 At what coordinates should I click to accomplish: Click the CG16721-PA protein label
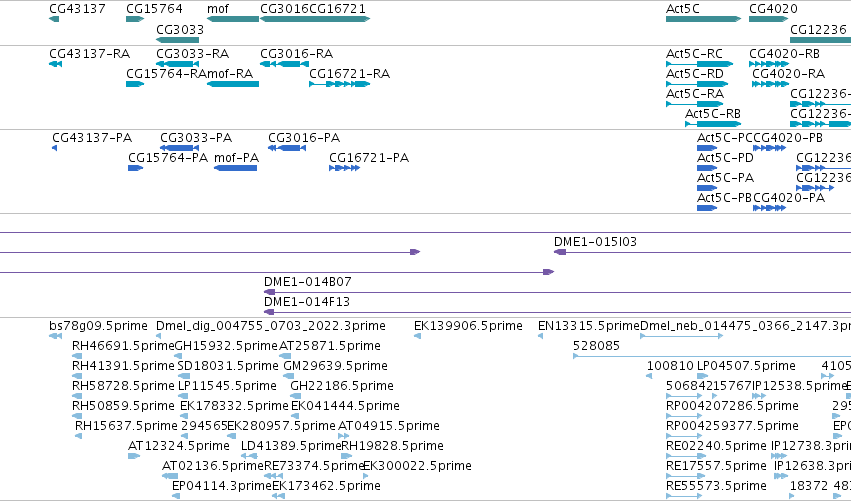click(369, 158)
